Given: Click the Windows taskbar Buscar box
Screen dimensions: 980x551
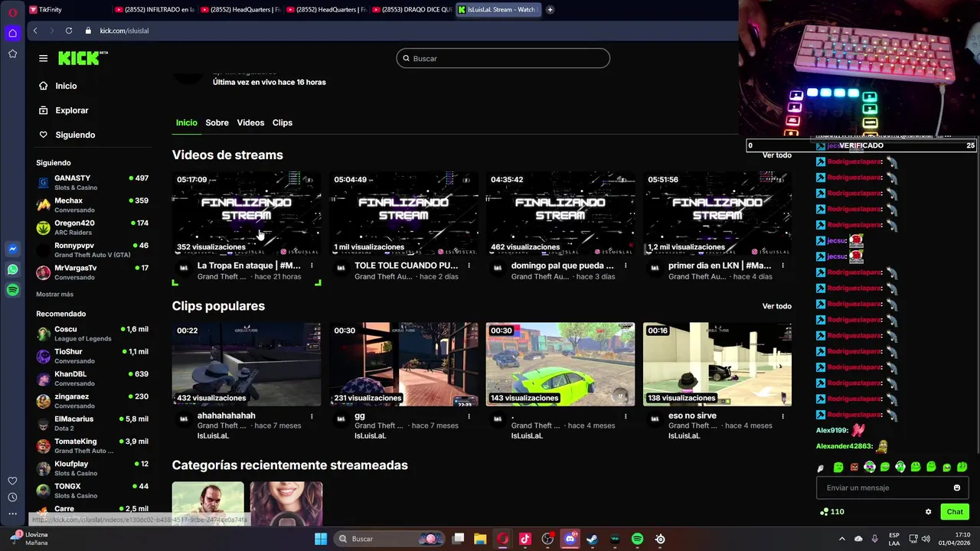Looking at the screenshot, I should coord(389,539).
